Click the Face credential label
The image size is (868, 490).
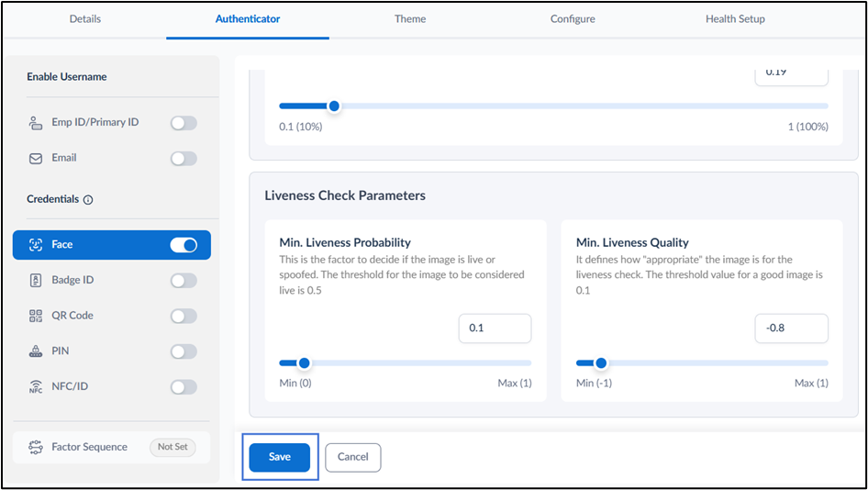tap(62, 245)
